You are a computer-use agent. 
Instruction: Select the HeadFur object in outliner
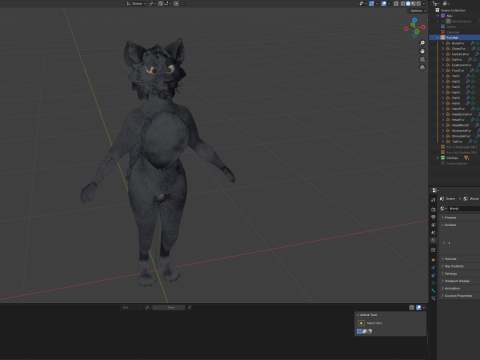click(458, 120)
